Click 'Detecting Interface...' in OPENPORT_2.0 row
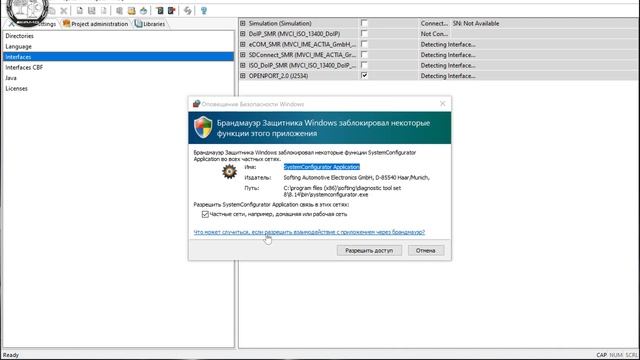 click(x=448, y=76)
